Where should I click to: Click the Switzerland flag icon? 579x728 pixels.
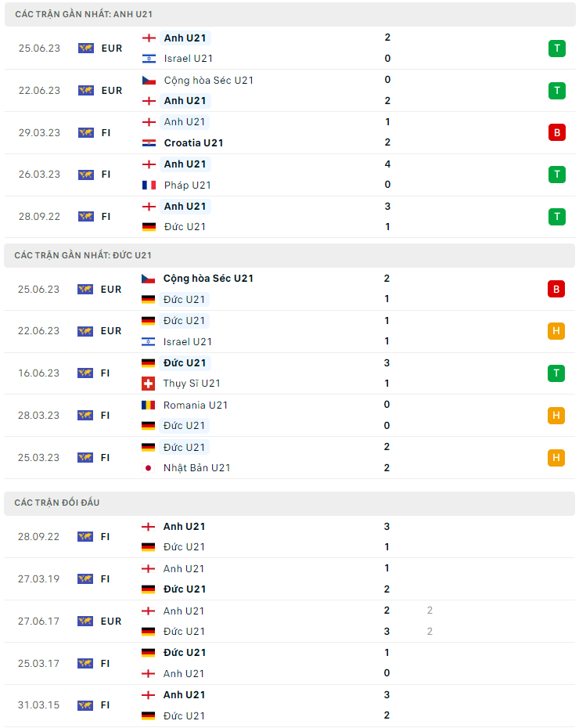point(148,384)
